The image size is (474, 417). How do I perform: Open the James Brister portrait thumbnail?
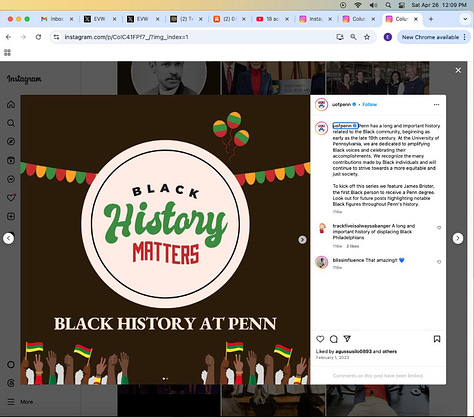[x=169, y=78]
